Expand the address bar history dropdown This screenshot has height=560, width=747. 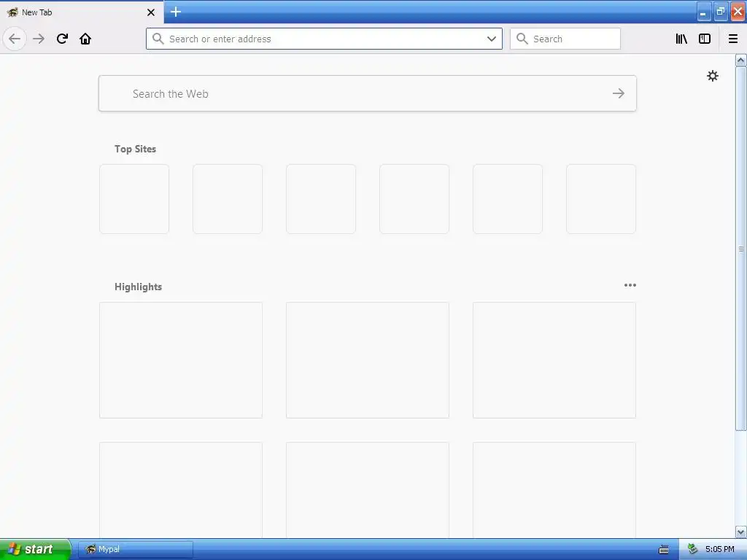492,39
